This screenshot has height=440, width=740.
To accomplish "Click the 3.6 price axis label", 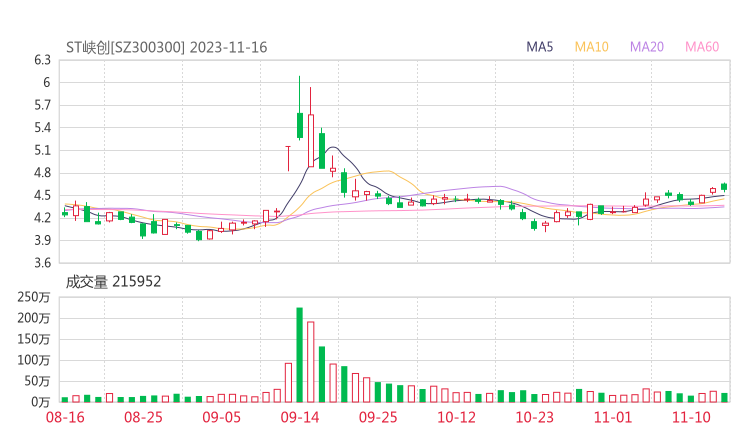I will pyautogui.click(x=42, y=263).
